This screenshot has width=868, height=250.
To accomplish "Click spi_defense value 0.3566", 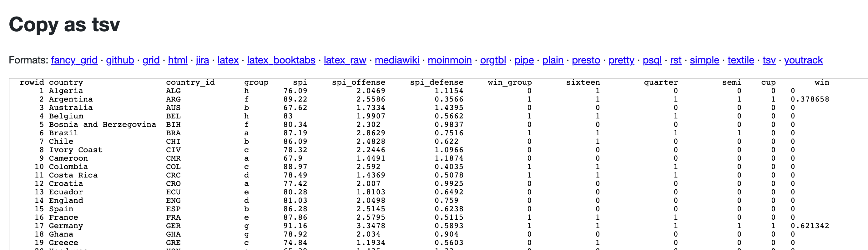I will (449, 99).
